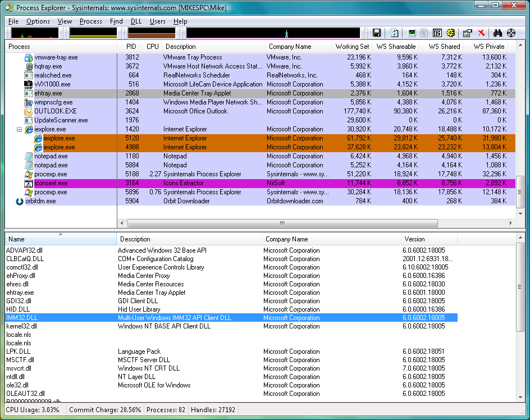This screenshot has width=530, height=420.
Task: Select kernel32.dll in the DLL list
Action: 231,326
